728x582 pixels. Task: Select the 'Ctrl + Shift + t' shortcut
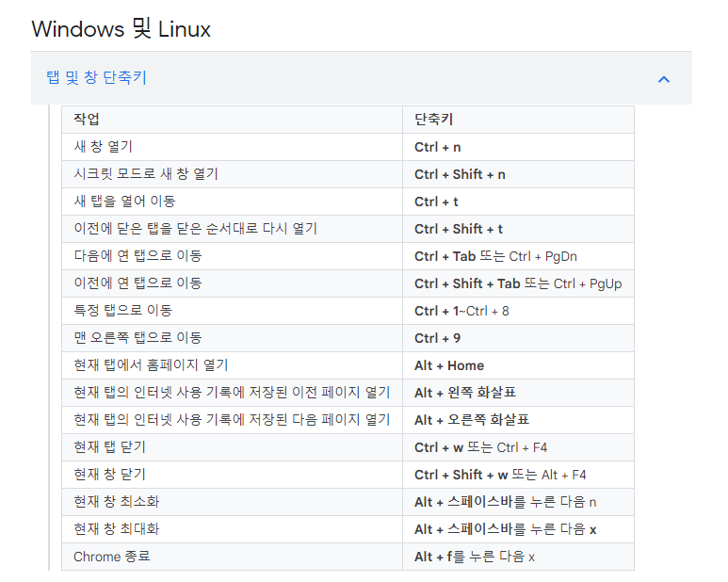459,229
